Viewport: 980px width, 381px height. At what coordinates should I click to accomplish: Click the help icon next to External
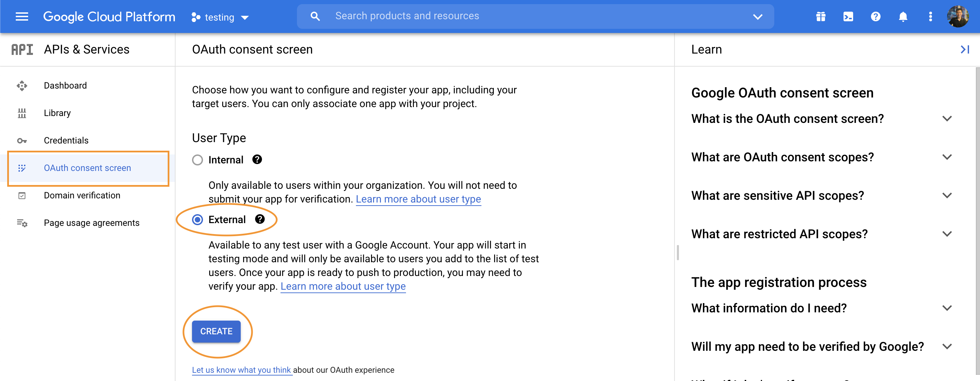[260, 219]
